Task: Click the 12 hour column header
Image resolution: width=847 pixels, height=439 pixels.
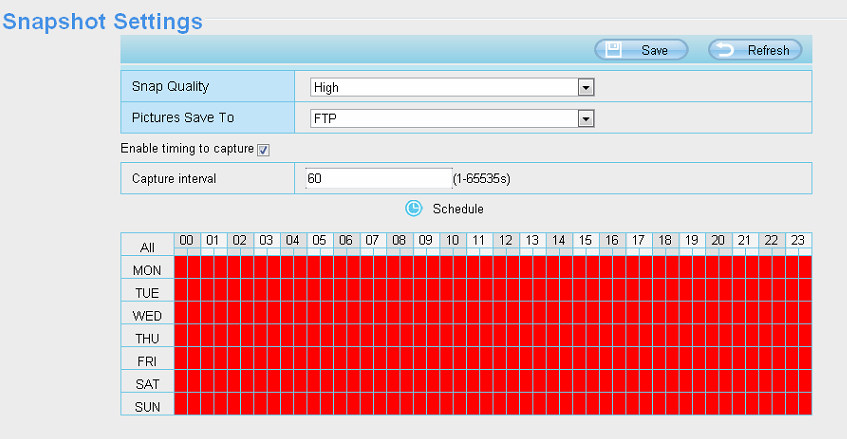Action: pyautogui.click(x=505, y=241)
